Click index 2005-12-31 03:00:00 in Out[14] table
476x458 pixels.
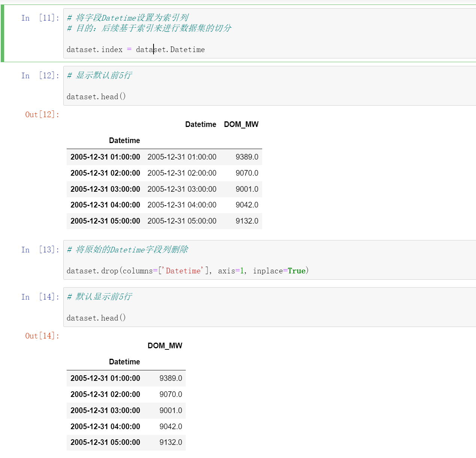105,410
